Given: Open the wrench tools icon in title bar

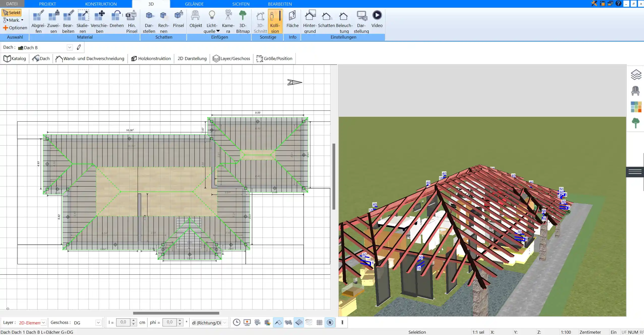Looking at the screenshot, I should pos(594,4).
